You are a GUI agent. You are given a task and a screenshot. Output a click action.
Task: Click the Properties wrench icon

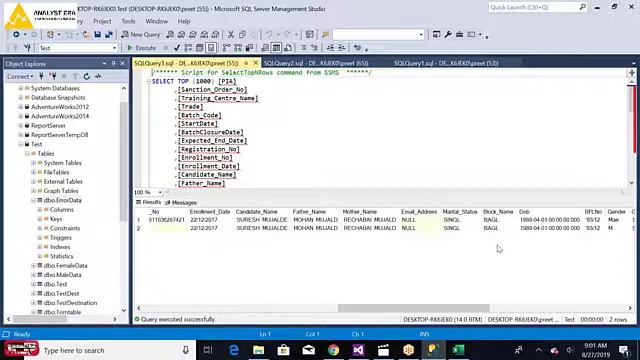click(x=448, y=35)
